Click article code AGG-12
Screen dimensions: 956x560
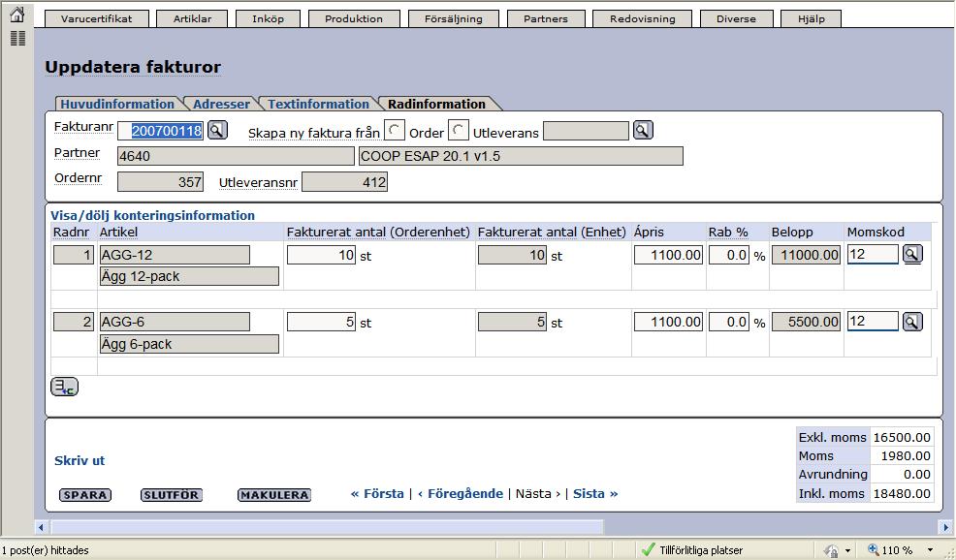pos(175,255)
